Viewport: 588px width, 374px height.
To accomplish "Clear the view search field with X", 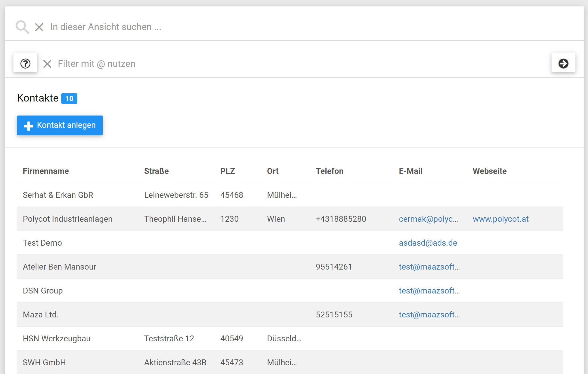I will 39,27.
